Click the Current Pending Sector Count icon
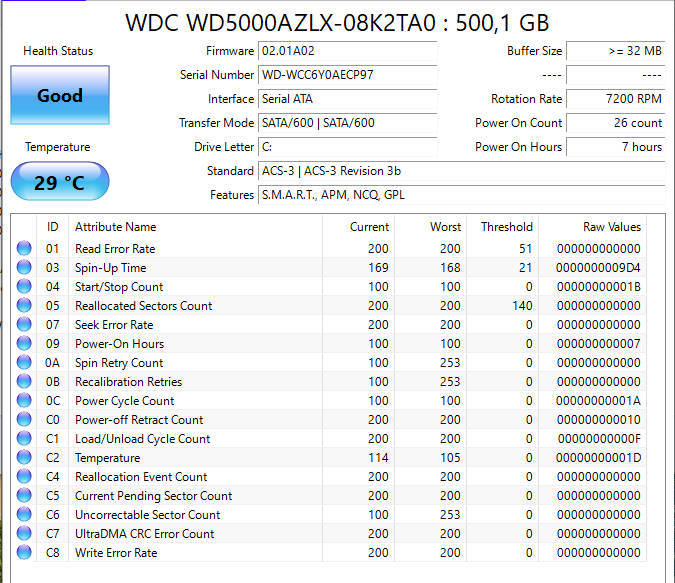 coord(24,496)
